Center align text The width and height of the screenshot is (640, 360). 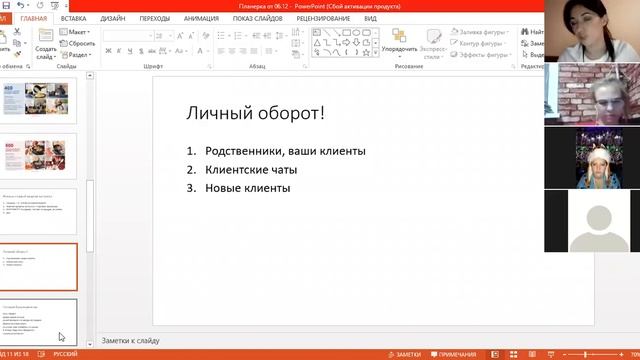232,51
